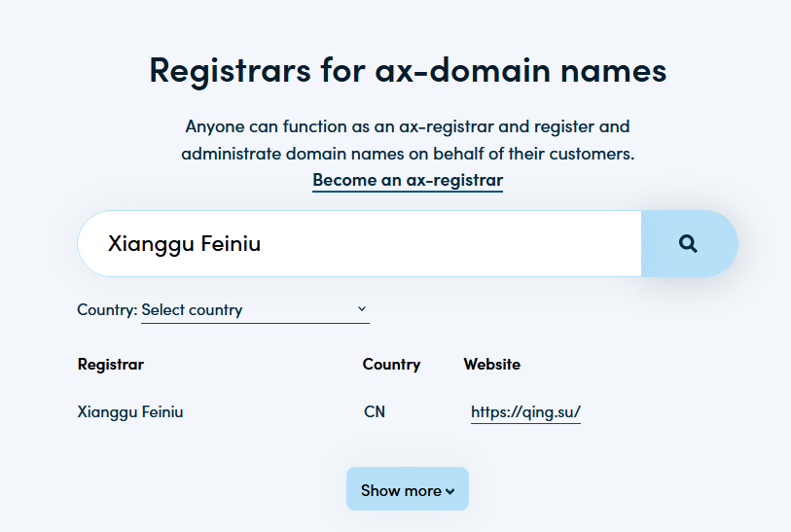Click empty space at right end of search field

584,244
